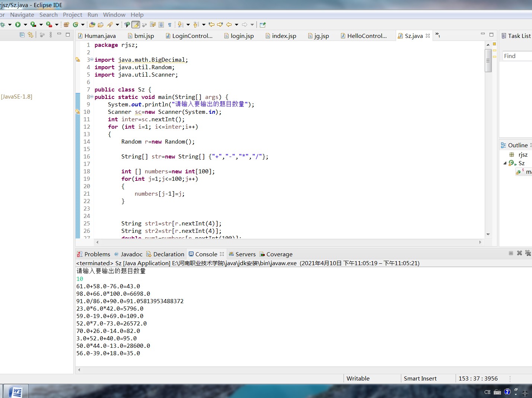Click Remove Launch icon in Console toolbar
532x398 pixels.
[519, 253]
